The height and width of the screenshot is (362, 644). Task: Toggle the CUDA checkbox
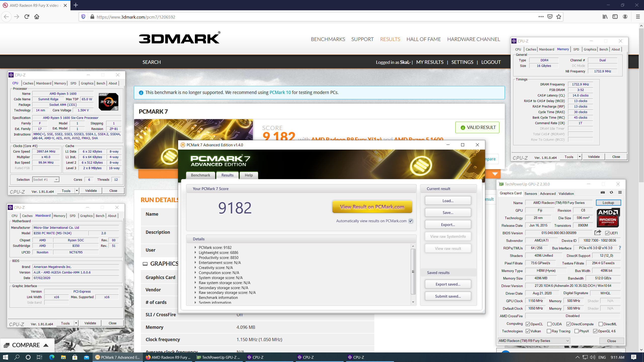pos(549,324)
